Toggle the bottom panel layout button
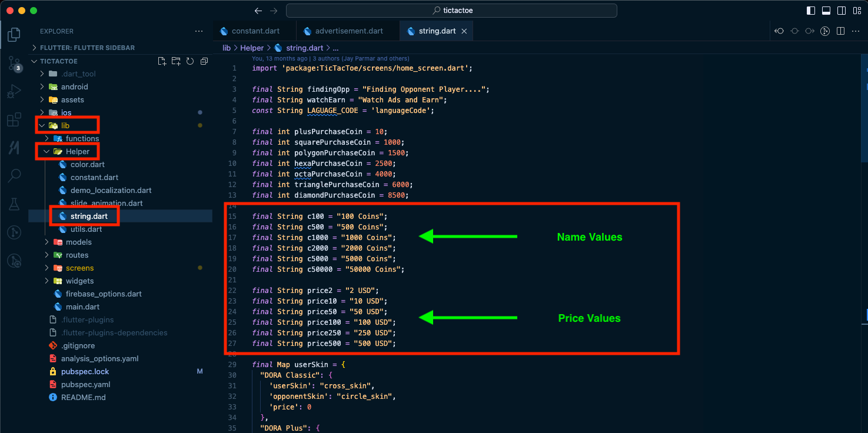Viewport: 868px width, 433px height. [x=826, y=11]
